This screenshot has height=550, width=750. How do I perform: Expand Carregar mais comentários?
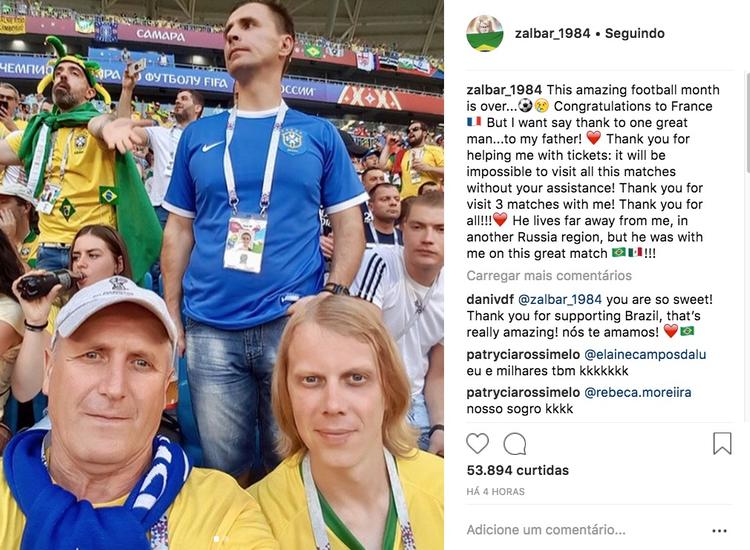[549, 275]
